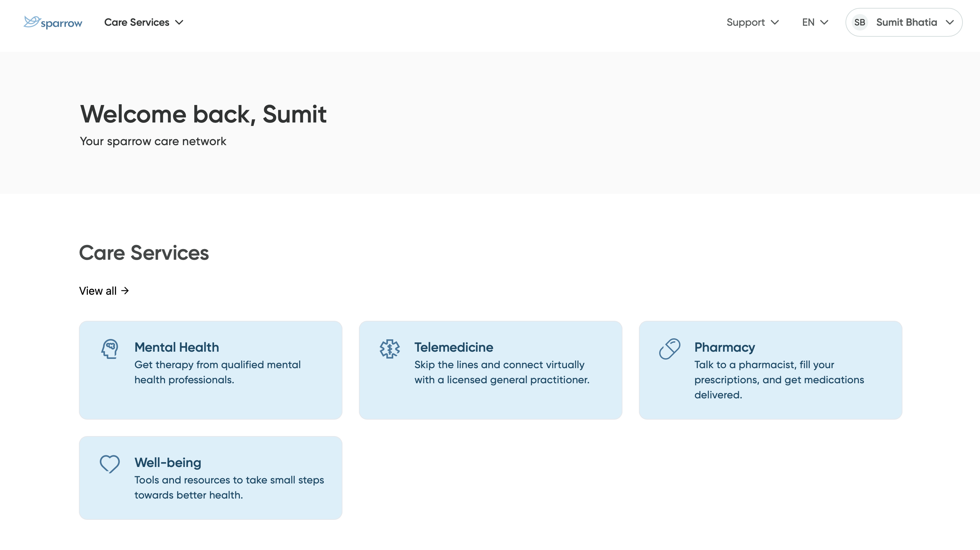This screenshot has height=550, width=980.
Task: Open the View all link
Action: 98,291
